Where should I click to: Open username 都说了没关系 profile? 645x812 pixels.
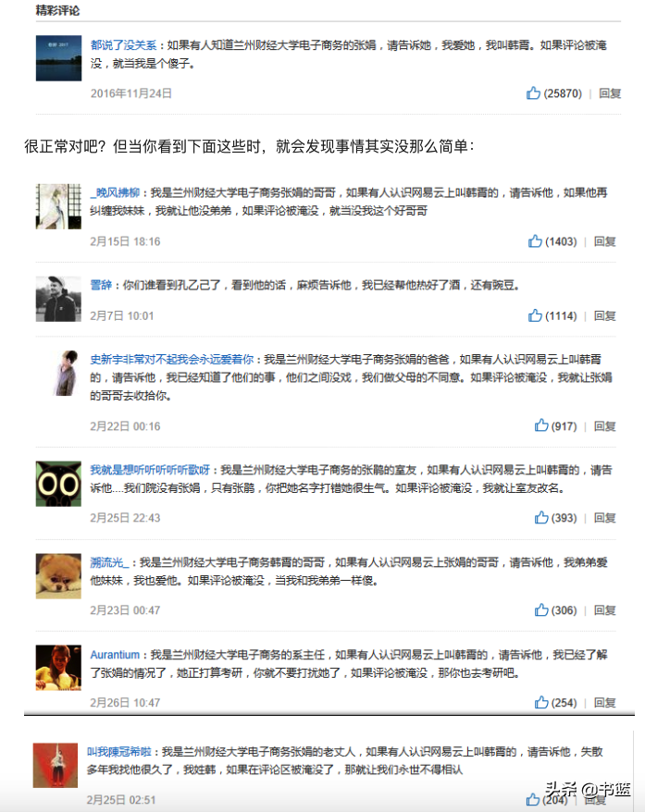(x=123, y=45)
